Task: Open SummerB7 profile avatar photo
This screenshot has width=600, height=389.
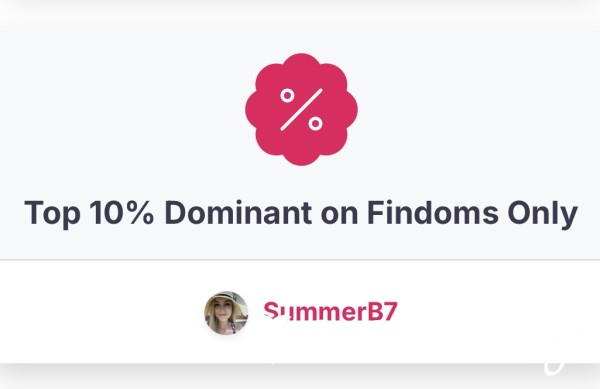Action: click(226, 313)
